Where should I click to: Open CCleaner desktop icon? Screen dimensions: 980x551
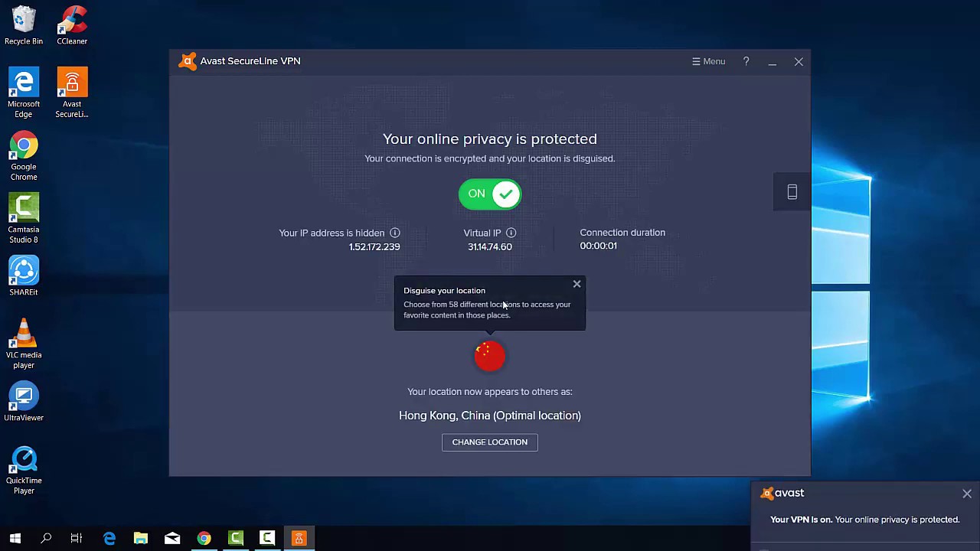point(72,25)
